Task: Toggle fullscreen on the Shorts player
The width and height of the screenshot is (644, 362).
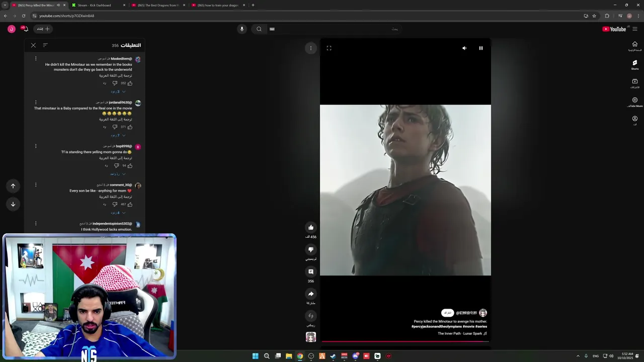Action: point(329,48)
